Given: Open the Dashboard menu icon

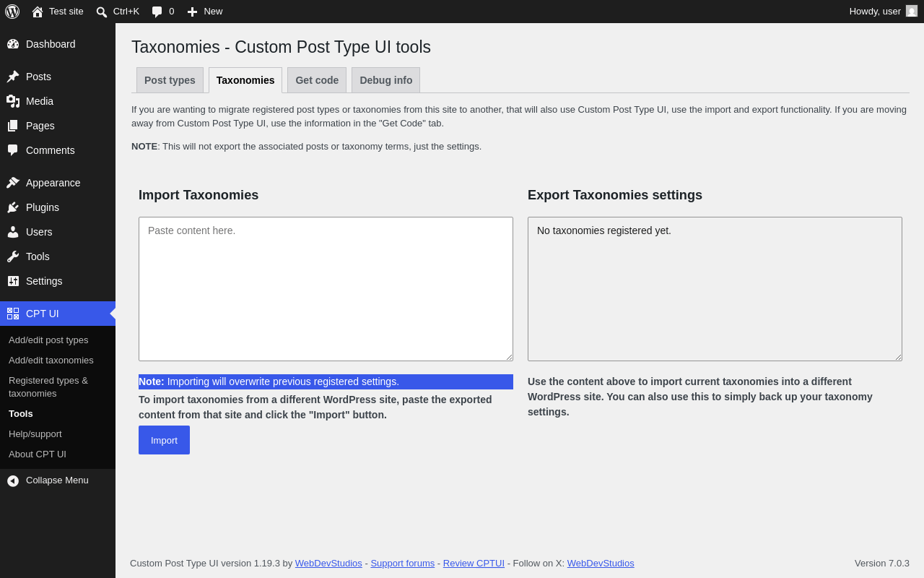Looking at the screenshot, I should (13, 44).
